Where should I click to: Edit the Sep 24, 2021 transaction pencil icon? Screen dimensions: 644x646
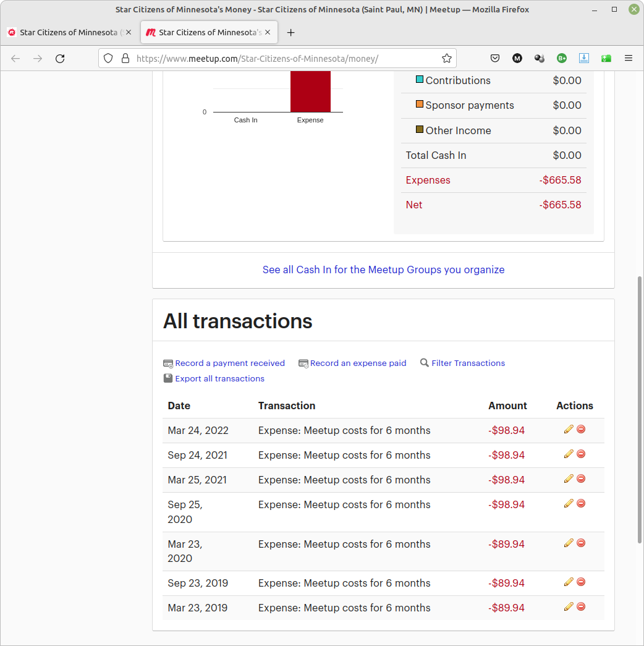pos(569,454)
